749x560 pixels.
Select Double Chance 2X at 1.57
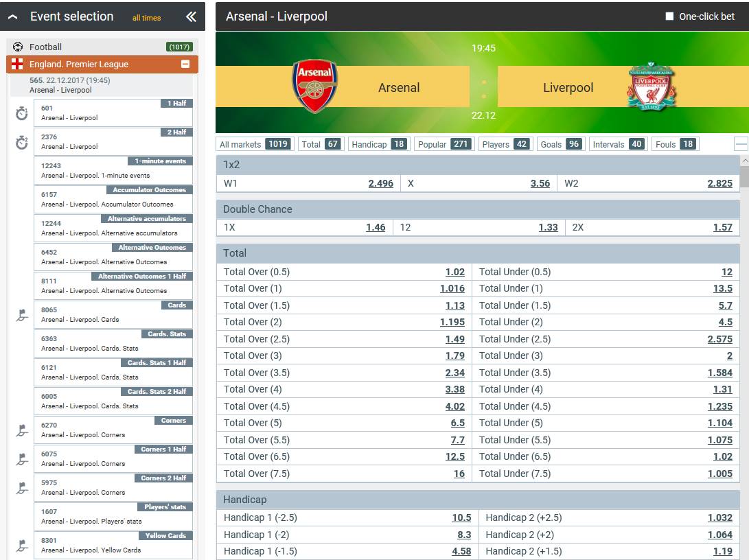point(723,227)
